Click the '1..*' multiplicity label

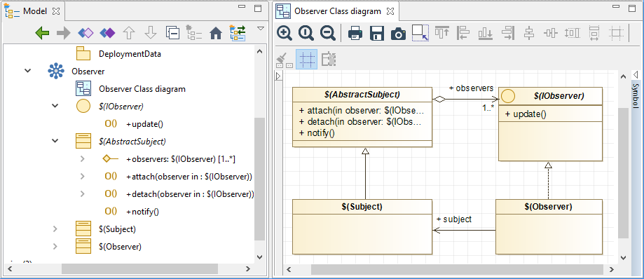[x=488, y=109]
